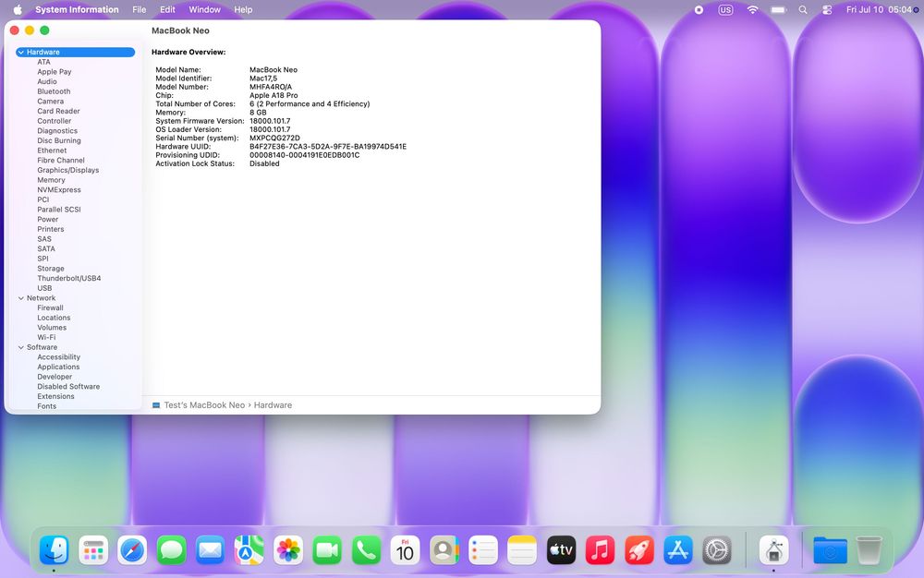Click Test's MacBook Neo in path bar
Image resolution: width=924 pixels, height=578 pixels.
tap(204, 405)
